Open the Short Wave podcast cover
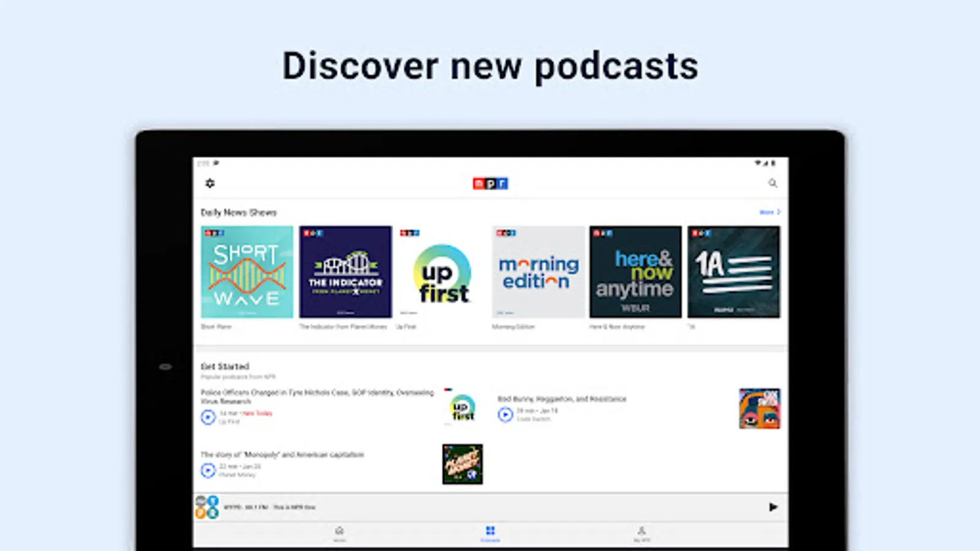The height and width of the screenshot is (551, 980). click(x=247, y=272)
